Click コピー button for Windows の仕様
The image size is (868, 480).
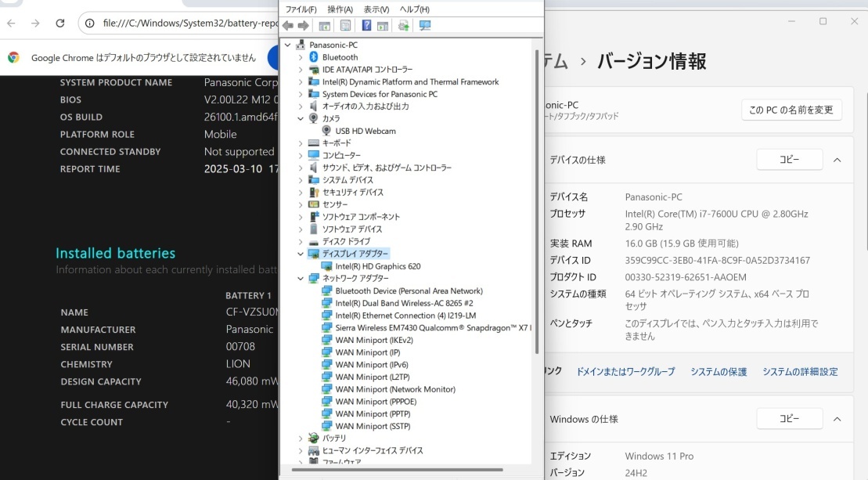coord(790,419)
